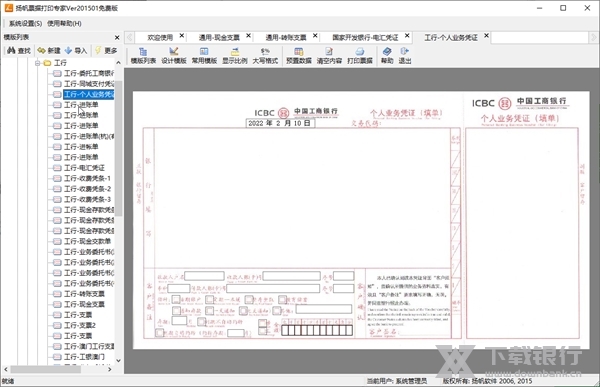Click the tree list scroll-down arrow

click(118, 360)
